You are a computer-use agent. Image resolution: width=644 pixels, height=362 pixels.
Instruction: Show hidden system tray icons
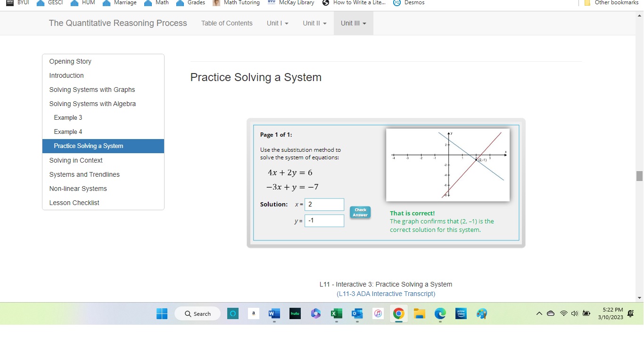pyautogui.click(x=539, y=314)
